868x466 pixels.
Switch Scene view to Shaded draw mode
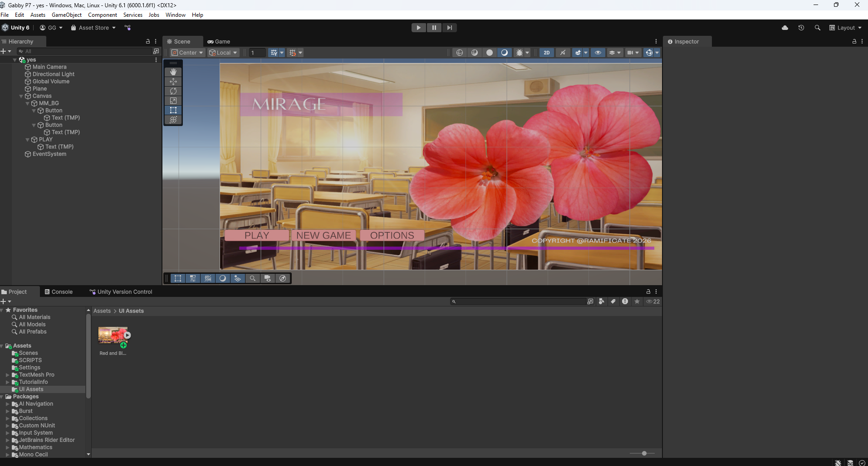pyautogui.click(x=505, y=53)
